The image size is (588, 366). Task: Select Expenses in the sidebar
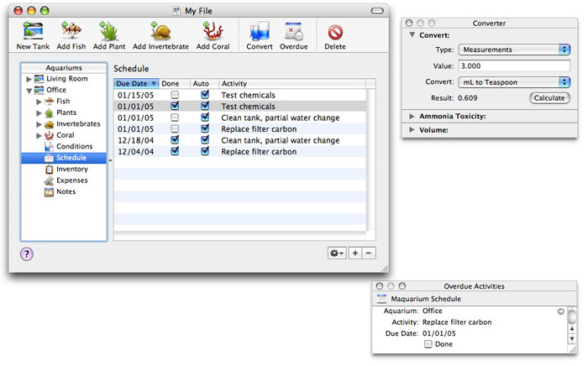click(71, 180)
